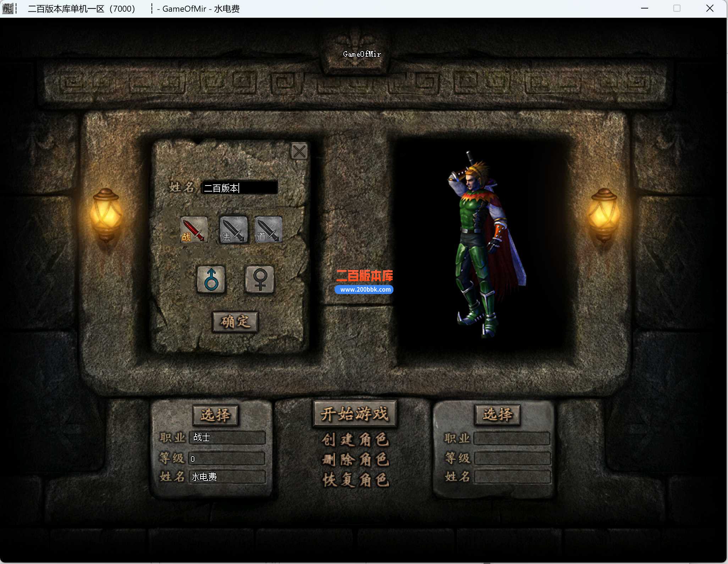This screenshot has height=564, width=728.
Task: Minimize the game window
Action: [645, 9]
